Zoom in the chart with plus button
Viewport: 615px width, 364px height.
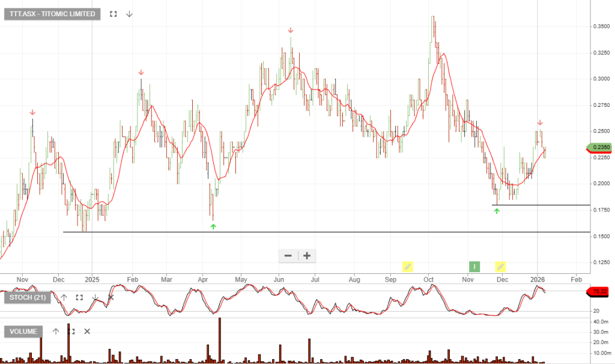coord(307,255)
